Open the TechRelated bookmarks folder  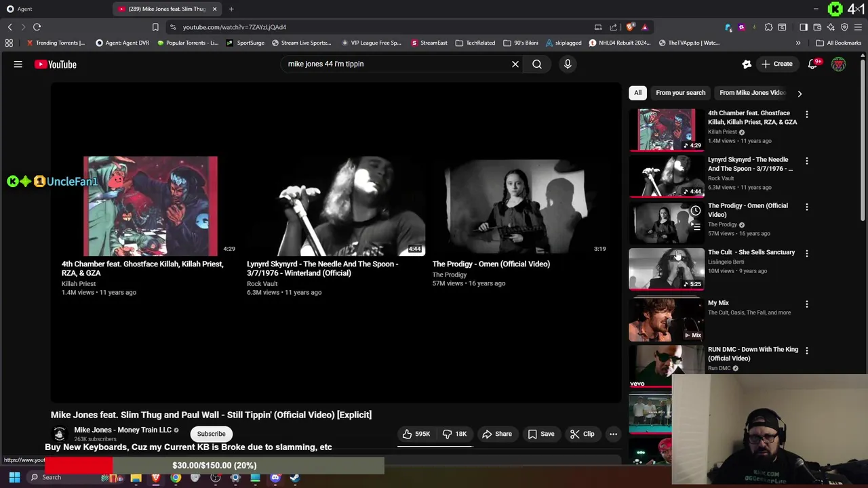(475, 43)
